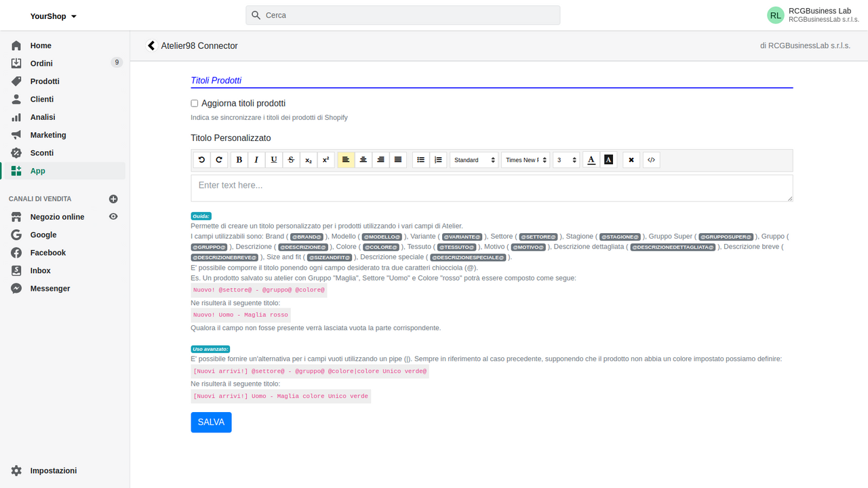
Task: Justify text alignment
Action: [x=399, y=160]
